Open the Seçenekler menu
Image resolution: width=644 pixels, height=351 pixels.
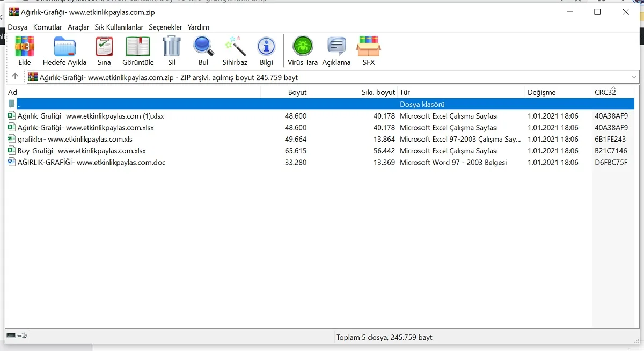click(165, 27)
